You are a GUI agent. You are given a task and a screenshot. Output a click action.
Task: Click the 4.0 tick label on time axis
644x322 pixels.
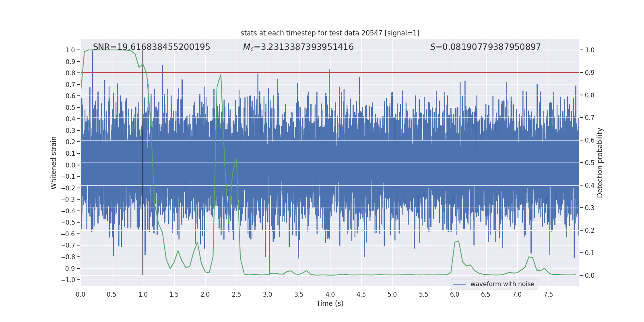point(330,294)
